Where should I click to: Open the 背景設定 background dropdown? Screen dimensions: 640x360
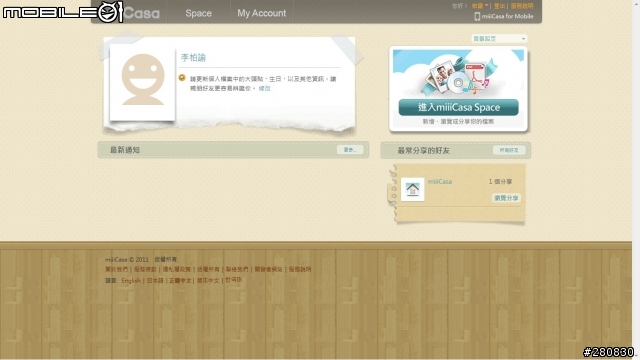(x=499, y=39)
